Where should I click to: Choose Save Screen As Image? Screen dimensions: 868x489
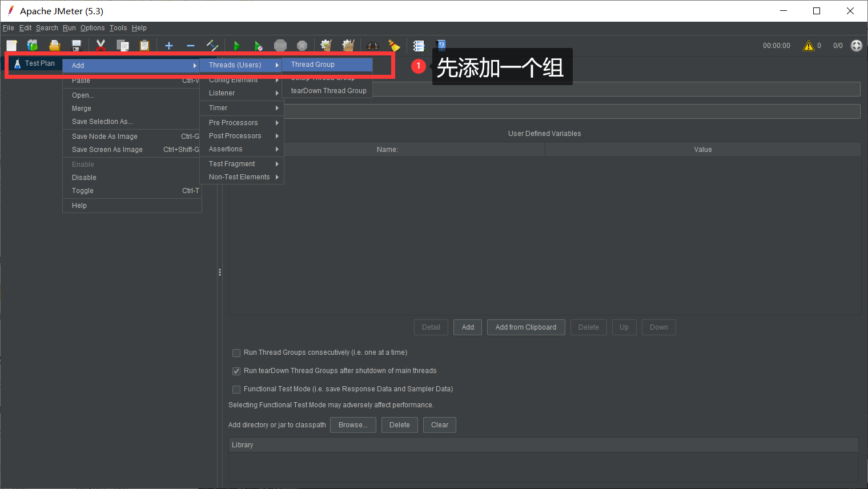click(x=132, y=150)
